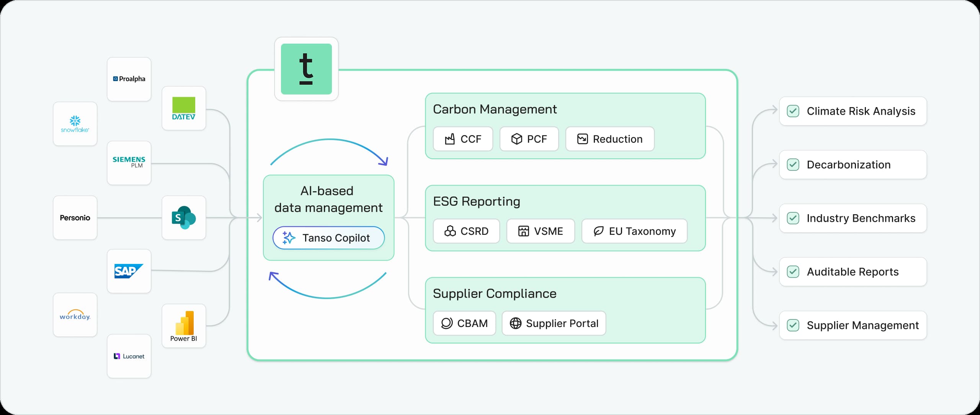Viewport: 980px width, 415px height.
Task: Click the Carbon Management heading
Action: pos(495,109)
